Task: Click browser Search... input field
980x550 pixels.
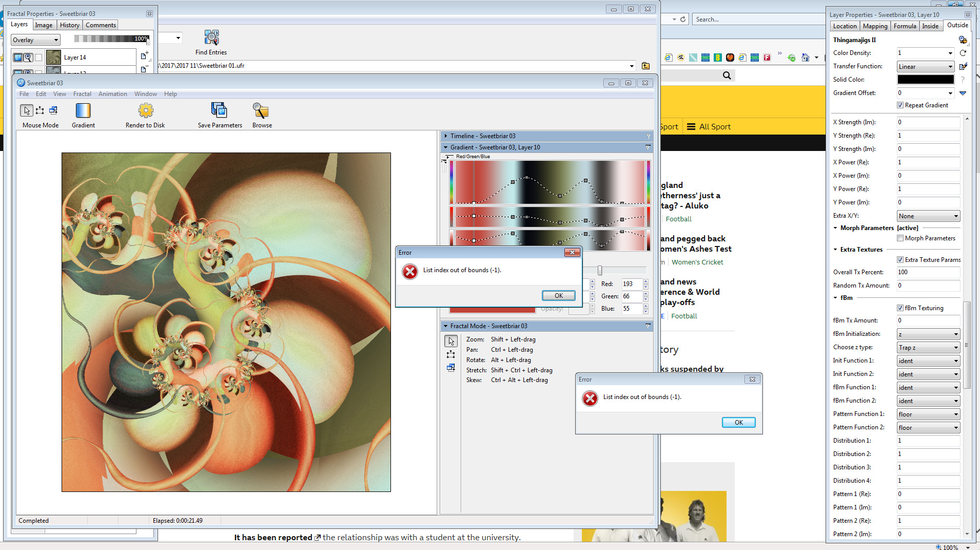Action: click(x=759, y=20)
